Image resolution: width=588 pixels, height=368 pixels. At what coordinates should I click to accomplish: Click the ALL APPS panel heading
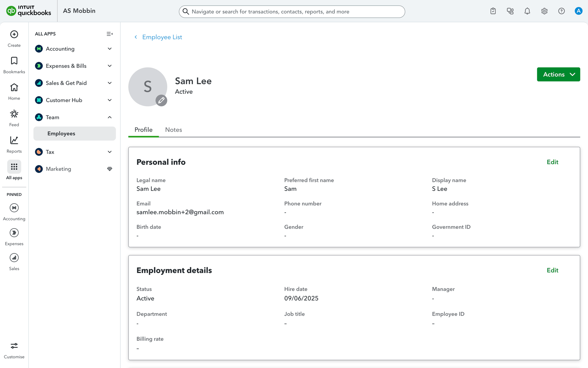(x=45, y=34)
